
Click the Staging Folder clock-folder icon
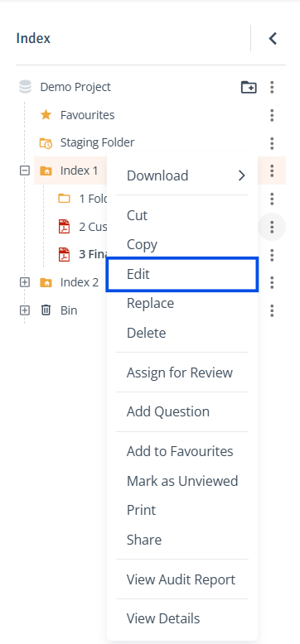(x=46, y=143)
